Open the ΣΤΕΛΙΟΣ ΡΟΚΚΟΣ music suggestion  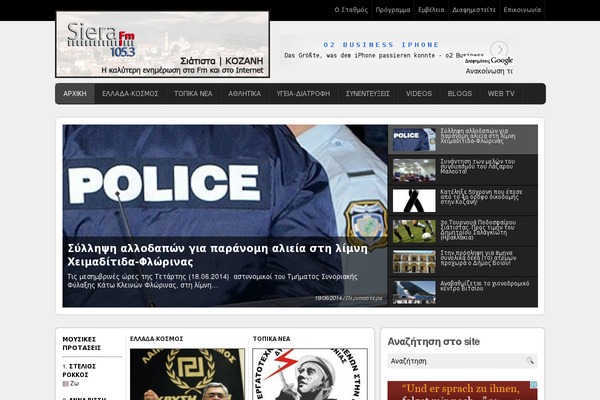pyautogui.click(x=79, y=371)
